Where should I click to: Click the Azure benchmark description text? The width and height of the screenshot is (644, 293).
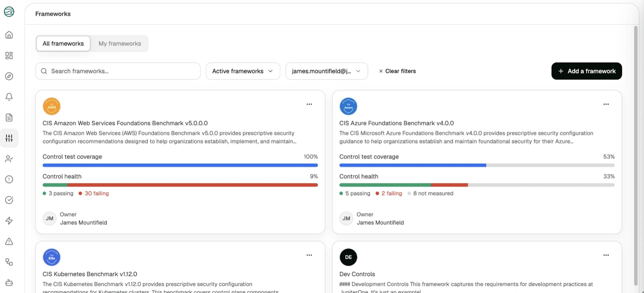click(x=466, y=137)
